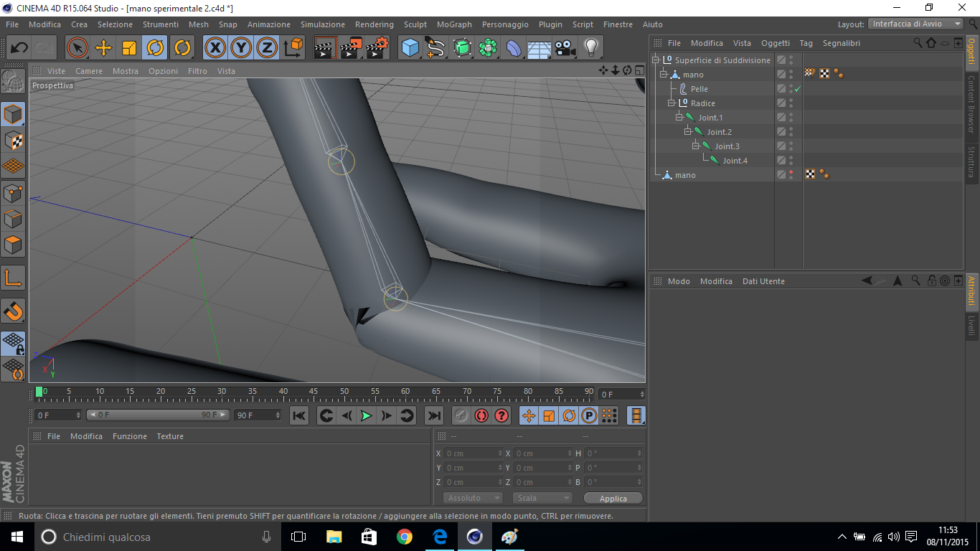Open the MoGraph menu

[x=454, y=24]
